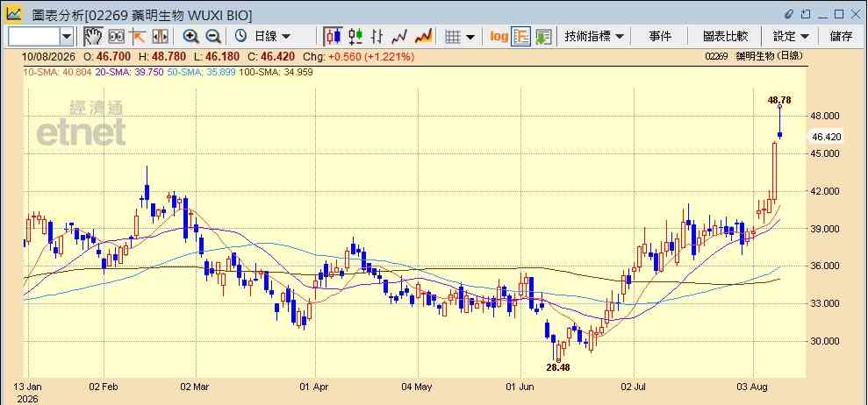Click the 01 Apr date axis label
The width and height of the screenshot is (868, 405).
(314, 387)
